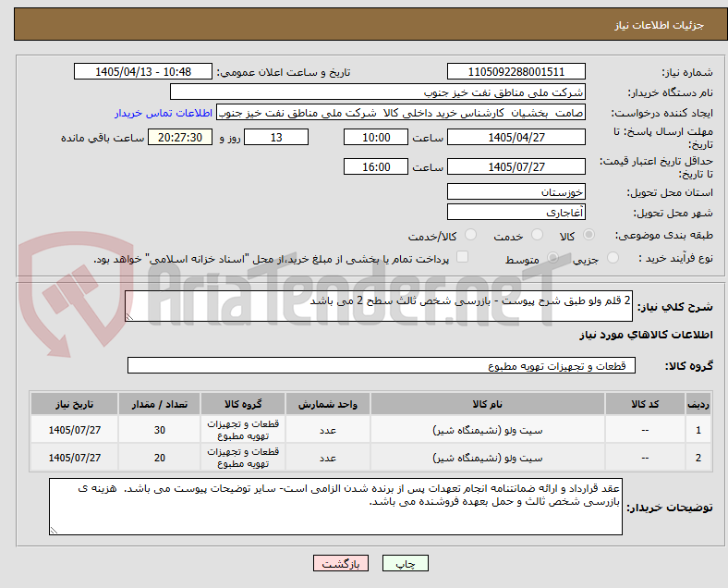Click the announcement date field 1405/04/13 - 10:48
Screen dimensions: 728x588
[x=143, y=72]
